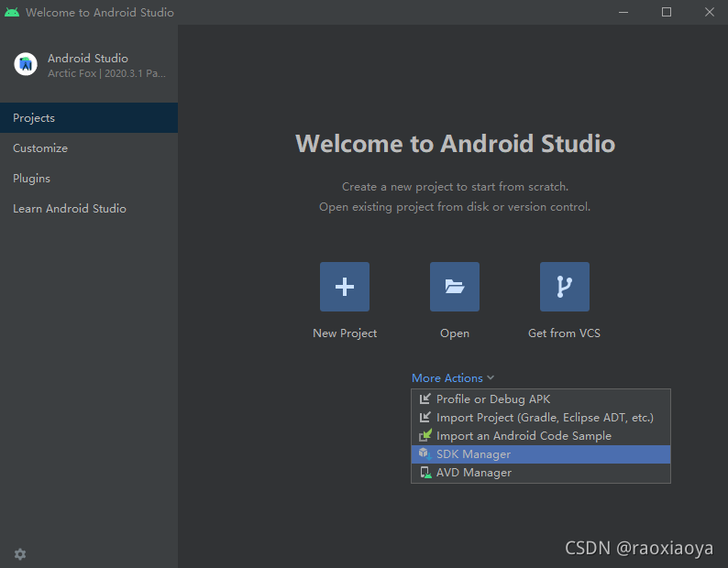Click the AVD Manager device icon

[425, 473]
